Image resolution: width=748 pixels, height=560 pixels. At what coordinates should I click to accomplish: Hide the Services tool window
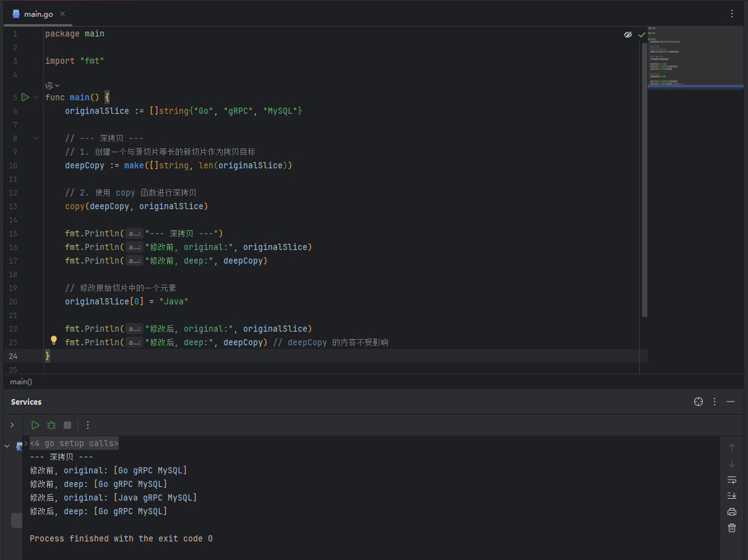click(731, 402)
